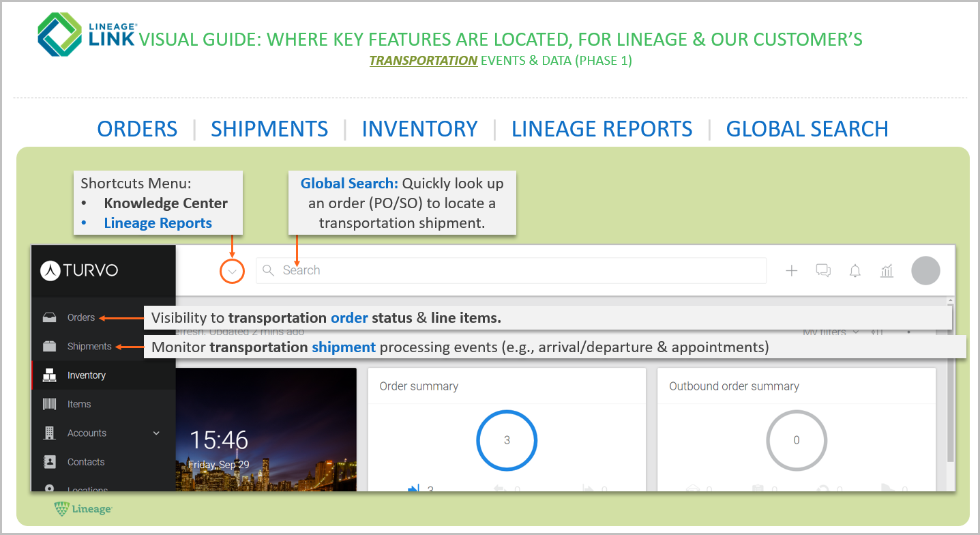Follow the INVENTORY heading link

coord(419,129)
